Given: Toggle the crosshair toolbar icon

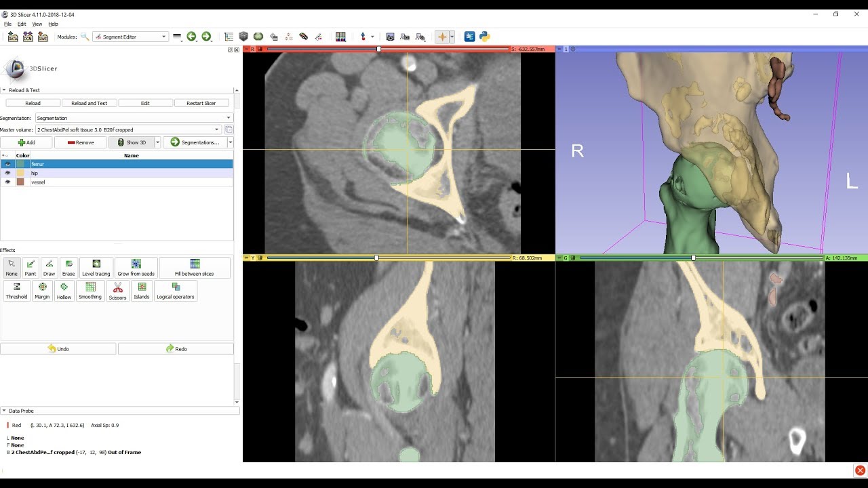Looking at the screenshot, I should point(441,37).
